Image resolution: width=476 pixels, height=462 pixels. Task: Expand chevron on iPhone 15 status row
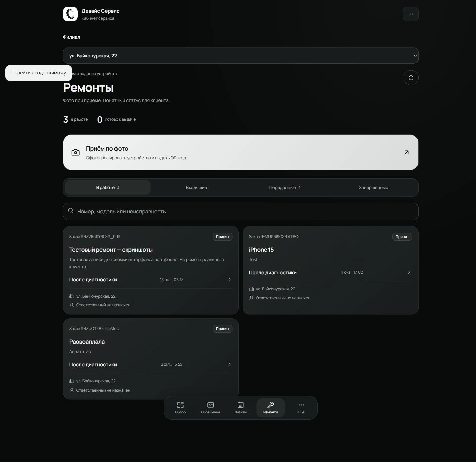(x=409, y=272)
